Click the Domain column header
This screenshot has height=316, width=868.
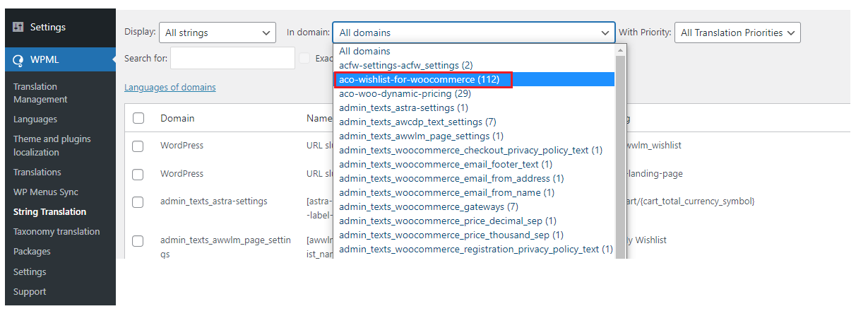pyautogui.click(x=177, y=118)
